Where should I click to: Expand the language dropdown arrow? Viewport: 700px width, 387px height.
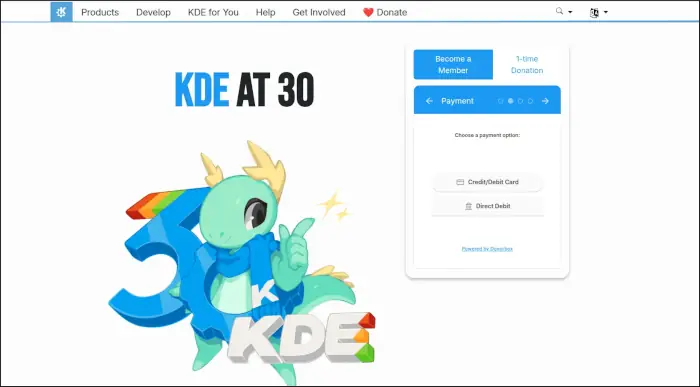(x=606, y=12)
